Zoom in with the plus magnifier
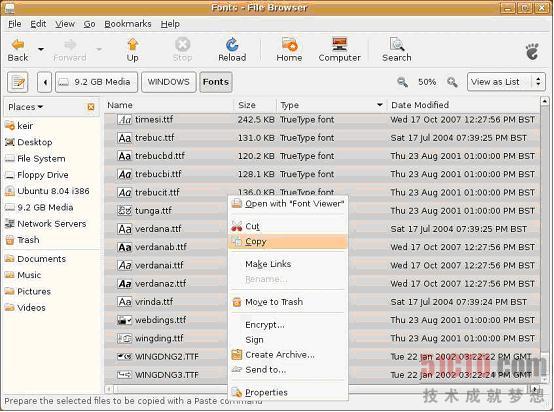This screenshot has height=412, width=554. click(452, 82)
